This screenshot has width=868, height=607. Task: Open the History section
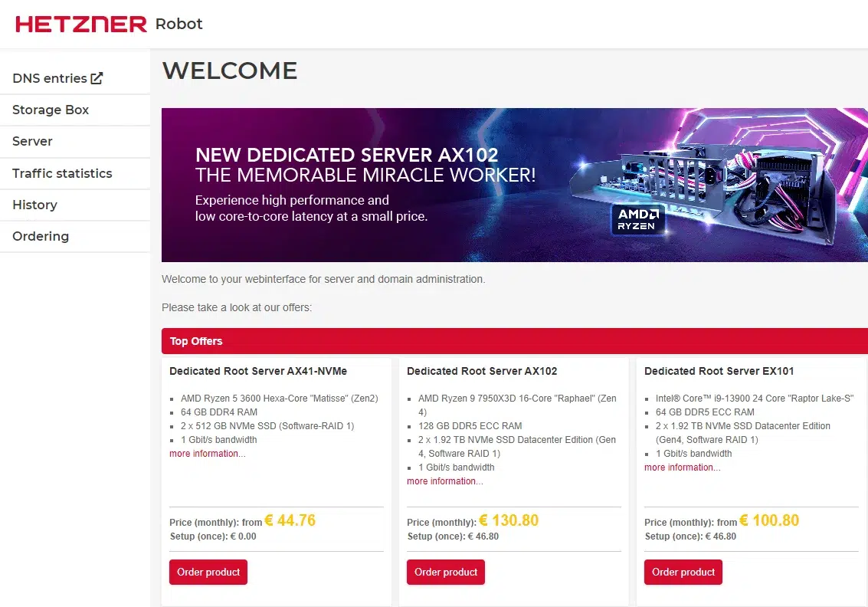(x=34, y=205)
